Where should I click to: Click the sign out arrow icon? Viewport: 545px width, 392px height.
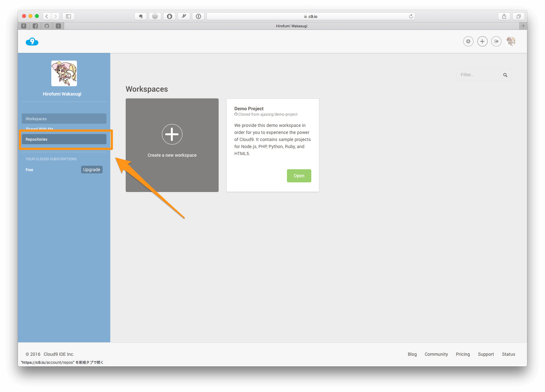pyautogui.click(x=496, y=41)
